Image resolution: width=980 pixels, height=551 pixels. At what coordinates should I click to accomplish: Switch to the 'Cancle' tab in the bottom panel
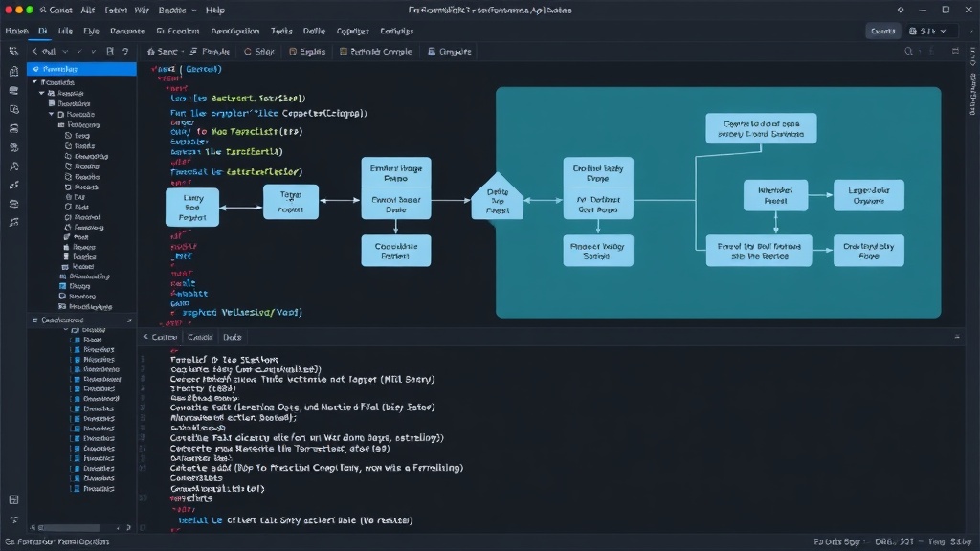200,337
